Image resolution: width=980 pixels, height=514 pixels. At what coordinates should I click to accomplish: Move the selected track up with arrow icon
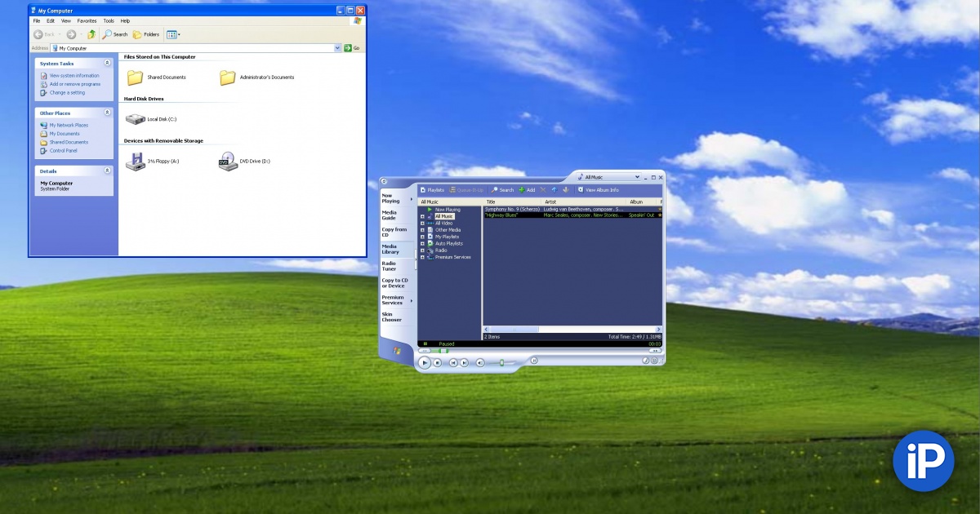click(554, 190)
